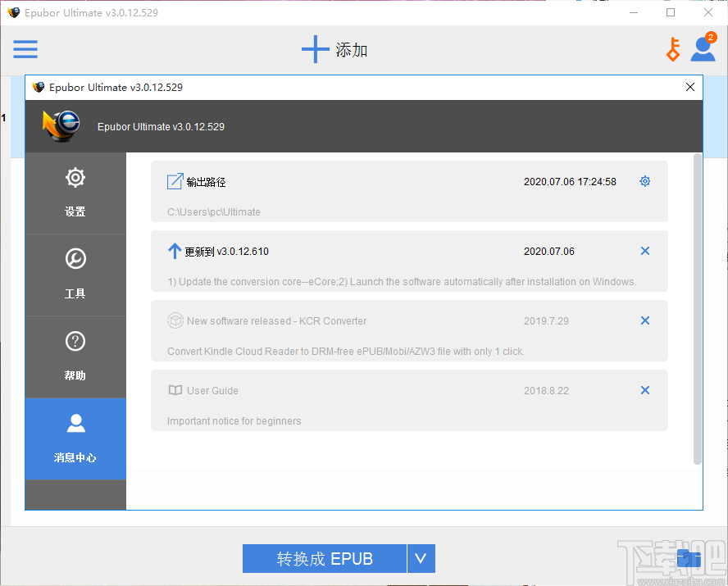Click the User Guide book icon
This screenshot has height=586, width=728.
pos(175,390)
